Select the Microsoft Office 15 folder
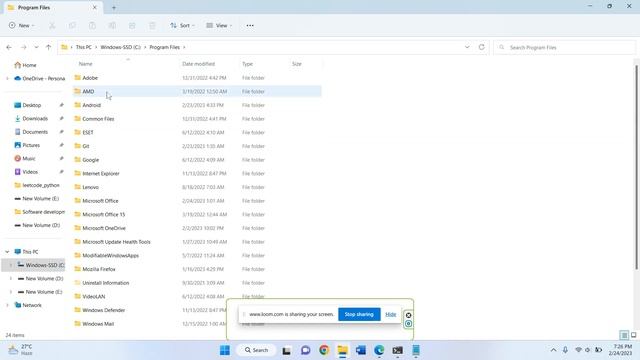This screenshot has height=360, width=640. click(104, 214)
